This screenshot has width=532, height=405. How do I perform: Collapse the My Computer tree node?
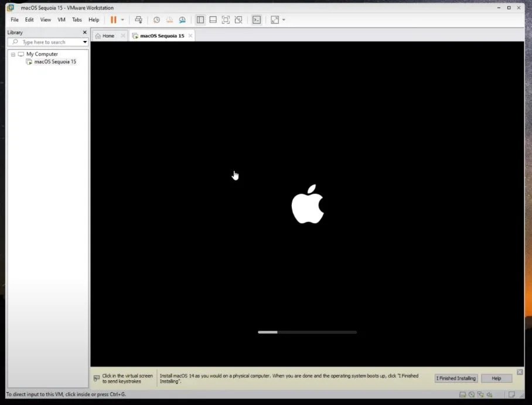pos(13,55)
